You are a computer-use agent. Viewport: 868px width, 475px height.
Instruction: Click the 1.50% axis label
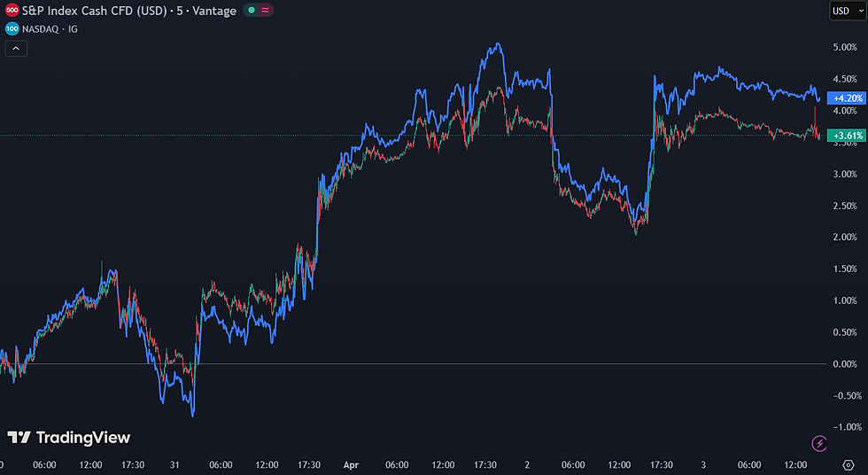pos(845,269)
